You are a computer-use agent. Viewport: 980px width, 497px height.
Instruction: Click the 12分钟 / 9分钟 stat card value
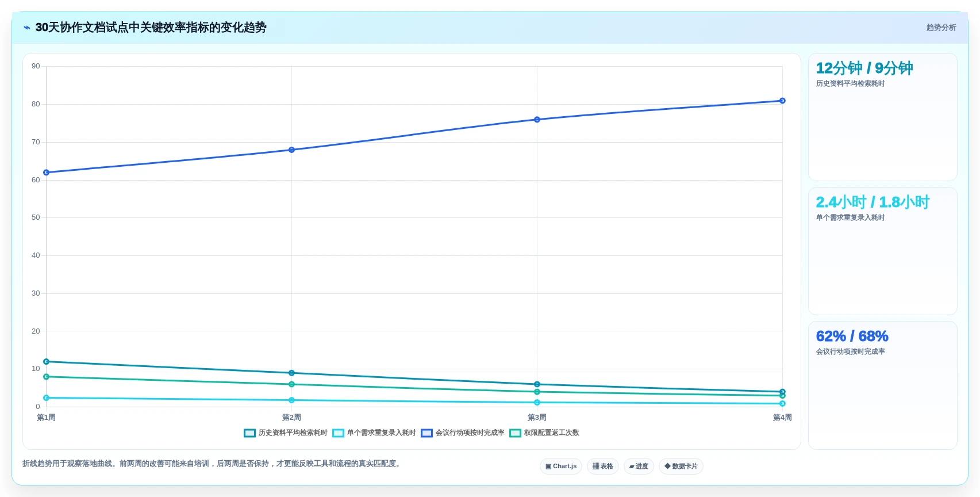[x=864, y=68]
